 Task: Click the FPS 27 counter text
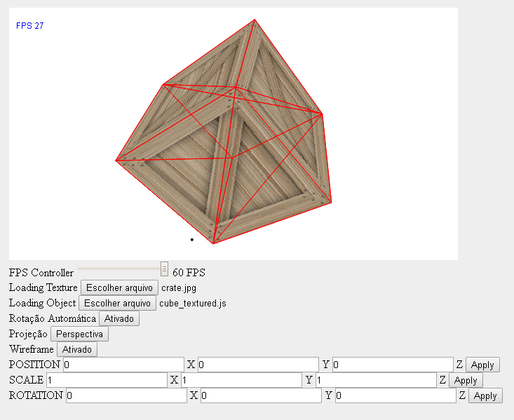pyautogui.click(x=30, y=25)
